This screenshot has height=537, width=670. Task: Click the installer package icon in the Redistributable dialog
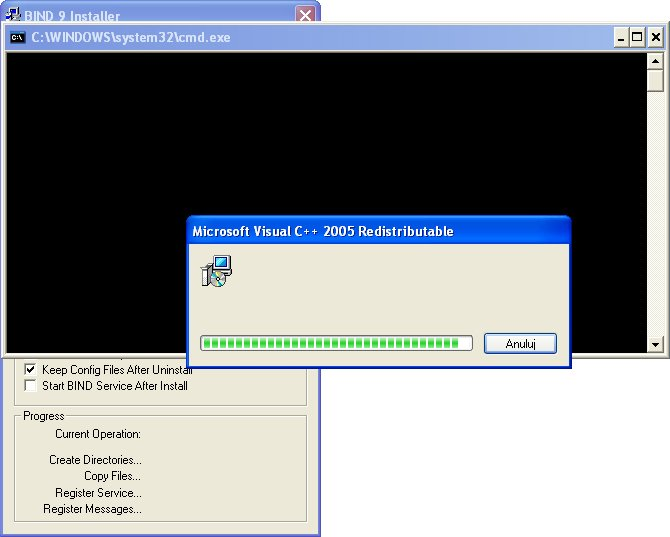pyautogui.click(x=216, y=271)
